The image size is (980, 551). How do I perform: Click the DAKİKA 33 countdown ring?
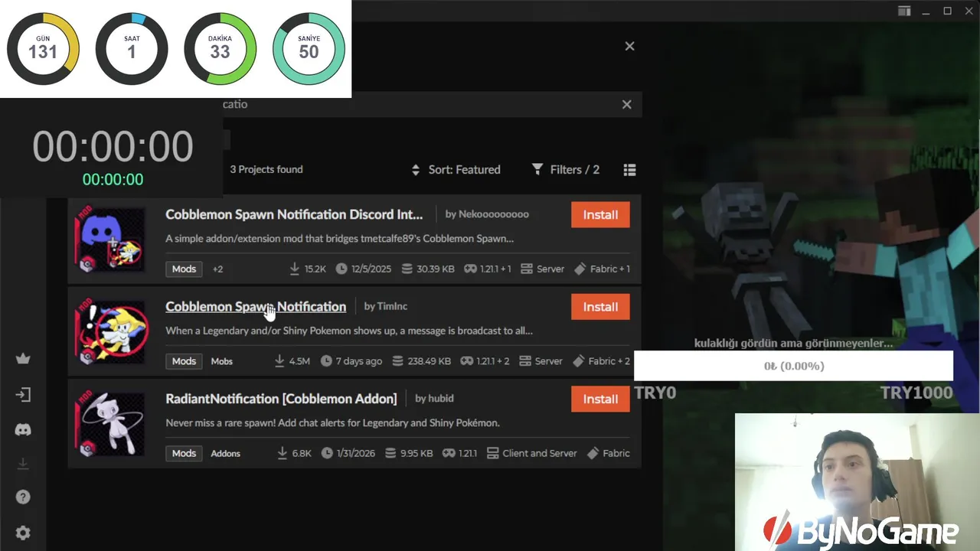220,48
